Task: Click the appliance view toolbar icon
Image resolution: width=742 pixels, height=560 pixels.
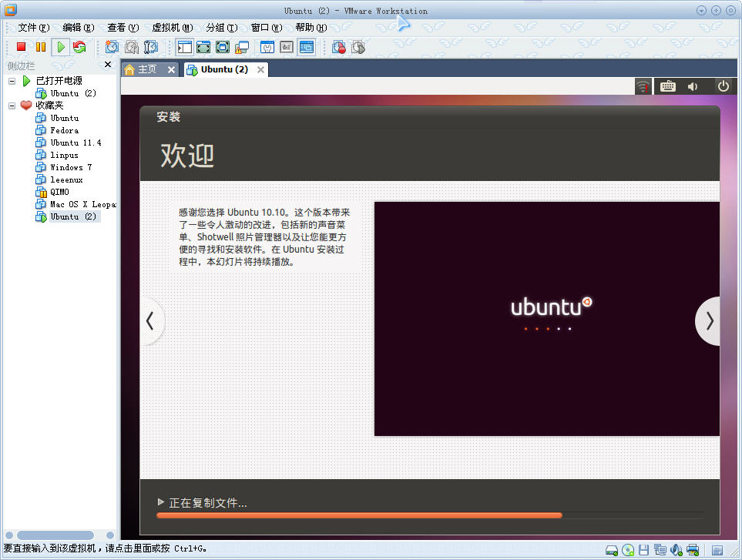Action: coord(287,47)
